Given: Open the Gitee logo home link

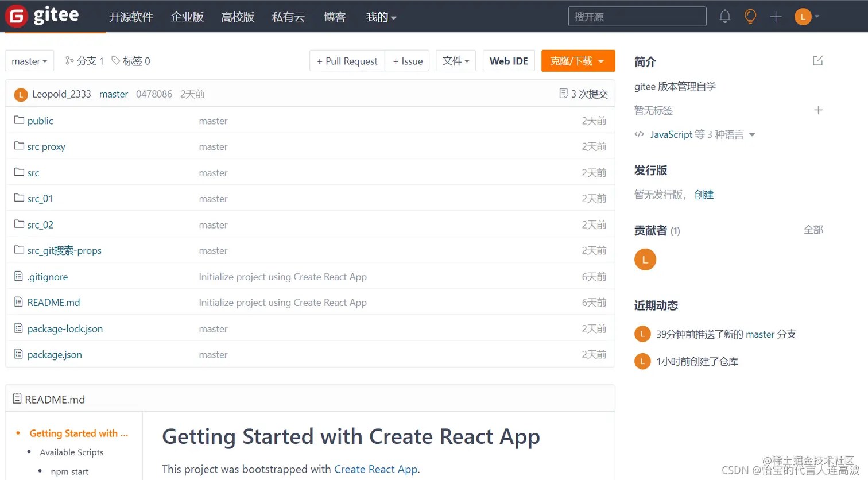Looking at the screenshot, I should tap(42, 16).
